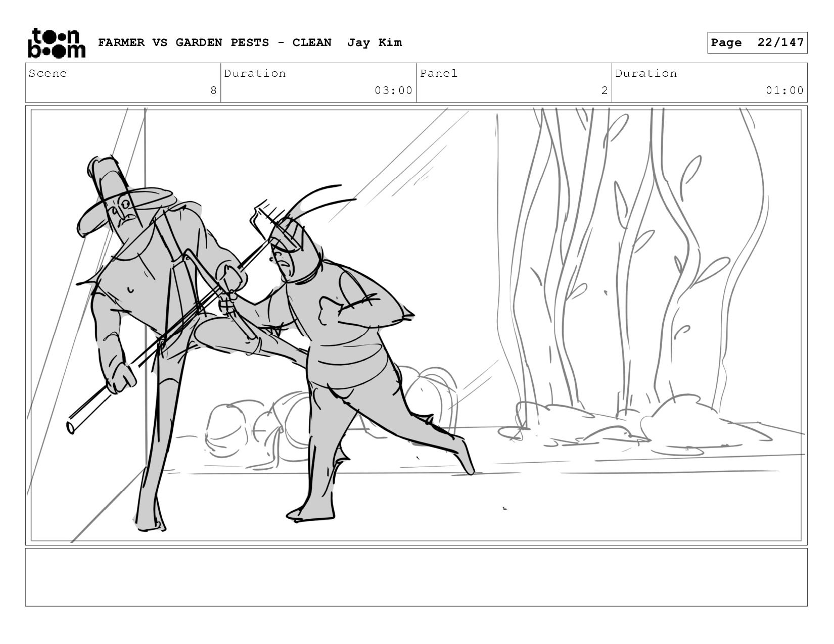Click the panel 'Duration' label beside Panel
This screenshot has height=644, width=834.
point(646,73)
